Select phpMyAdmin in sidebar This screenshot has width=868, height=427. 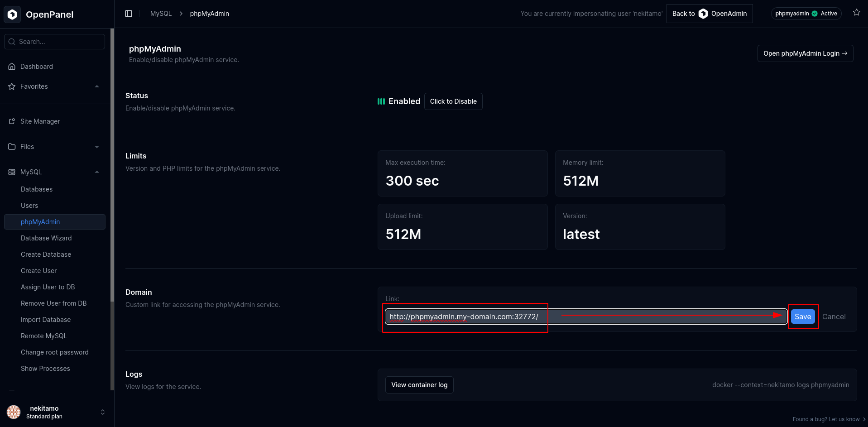pyautogui.click(x=55, y=222)
